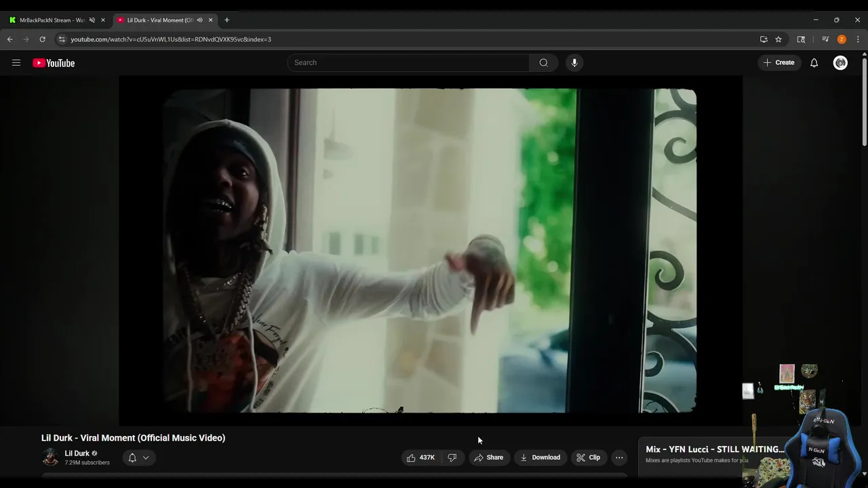The image size is (868, 488).
Task: Open the three-dot more actions menu
Action: point(619,457)
